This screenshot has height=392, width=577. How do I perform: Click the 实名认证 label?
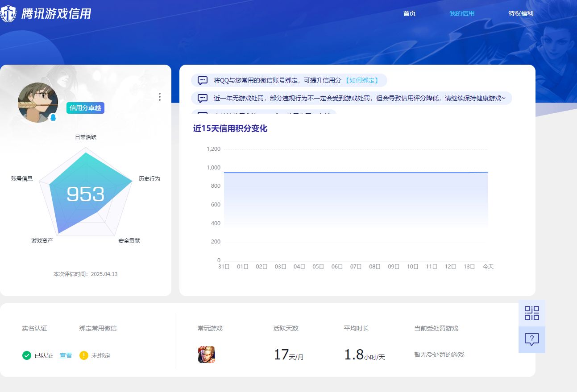click(34, 329)
